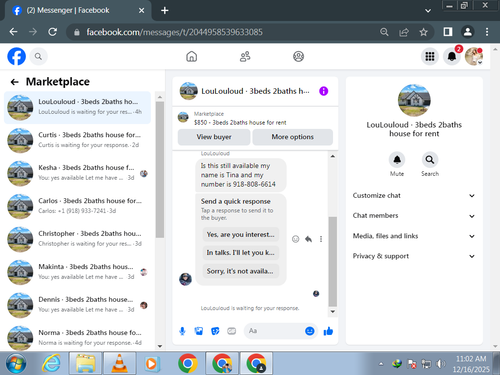Open the notifications bell with badge

click(452, 56)
